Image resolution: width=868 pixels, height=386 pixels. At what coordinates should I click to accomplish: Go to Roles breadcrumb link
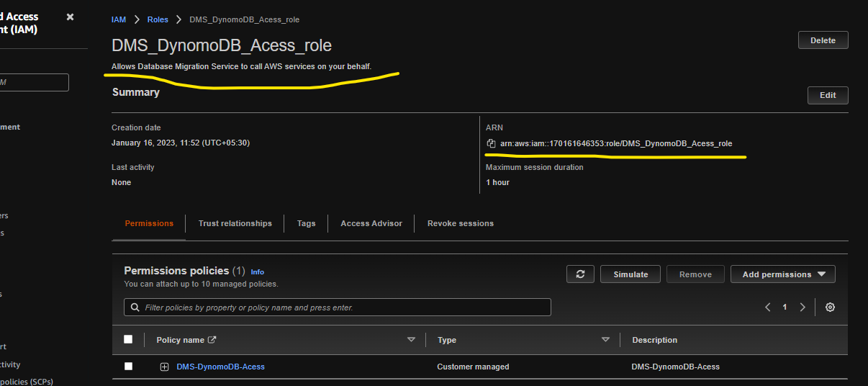coord(158,19)
